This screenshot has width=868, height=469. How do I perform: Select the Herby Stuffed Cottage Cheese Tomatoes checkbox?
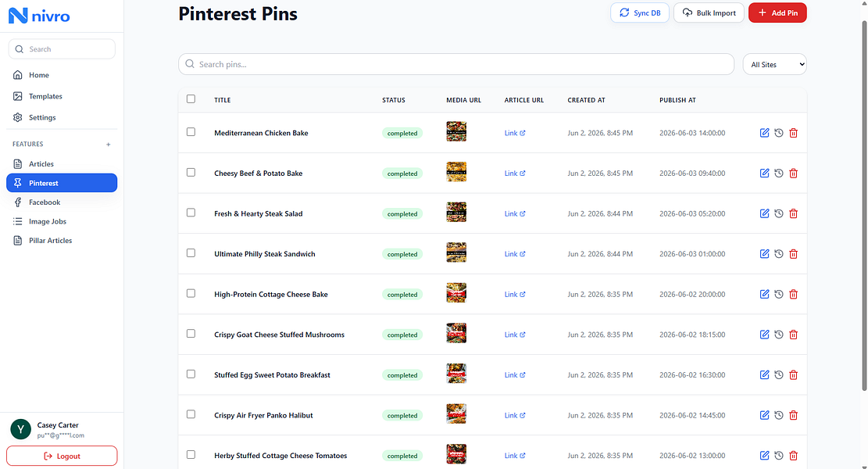tap(191, 455)
